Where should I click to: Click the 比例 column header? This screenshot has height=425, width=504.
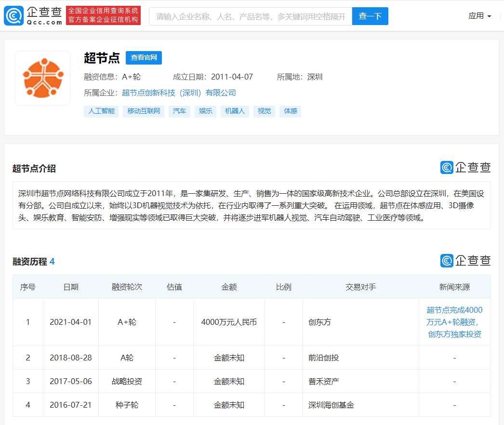[283, 287]
